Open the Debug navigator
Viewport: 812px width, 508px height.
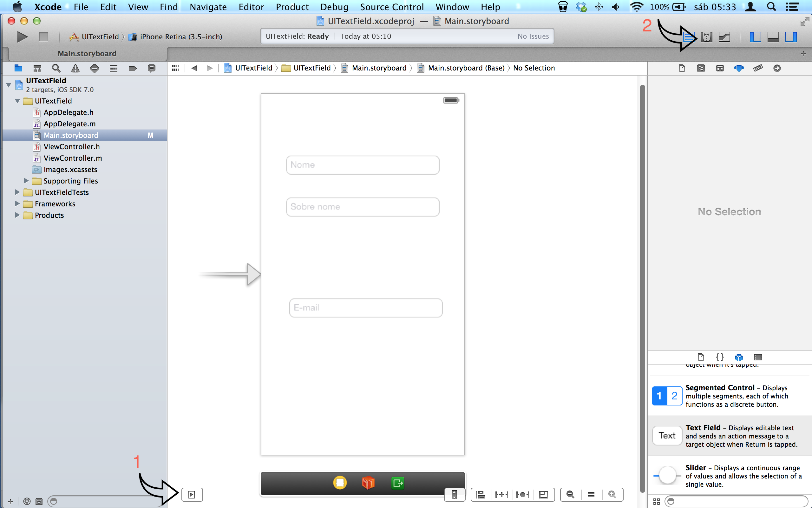click(x=114, y=68)
